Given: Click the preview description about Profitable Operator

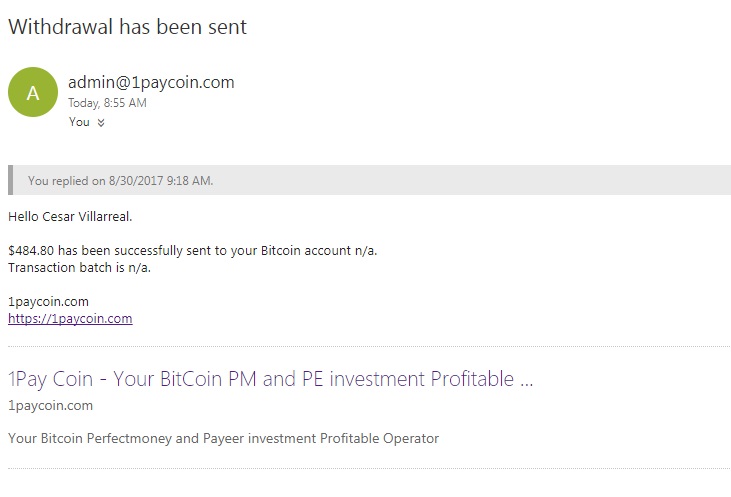Looking at the screenshot, I should tap(223, 438).
